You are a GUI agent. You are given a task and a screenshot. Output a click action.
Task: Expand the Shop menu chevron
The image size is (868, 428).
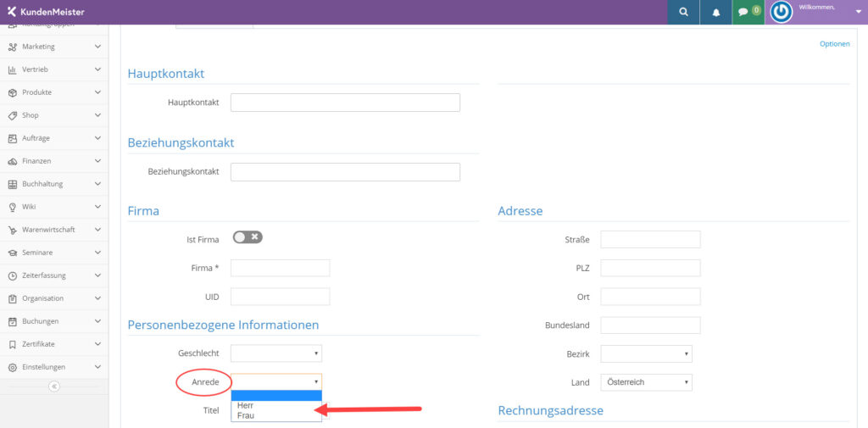(98, 115)
